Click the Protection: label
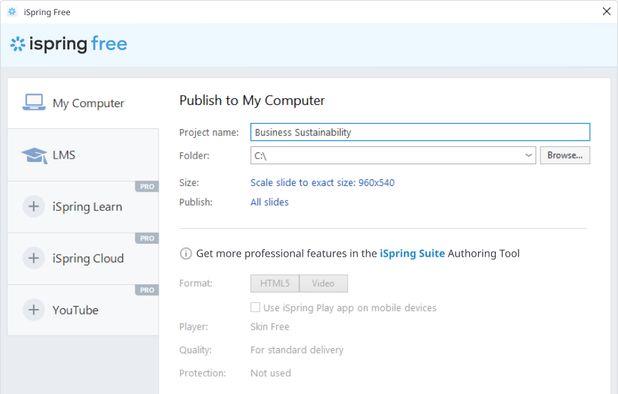The width and height of the screenshot is (618, 394). [x=203, y=373]
